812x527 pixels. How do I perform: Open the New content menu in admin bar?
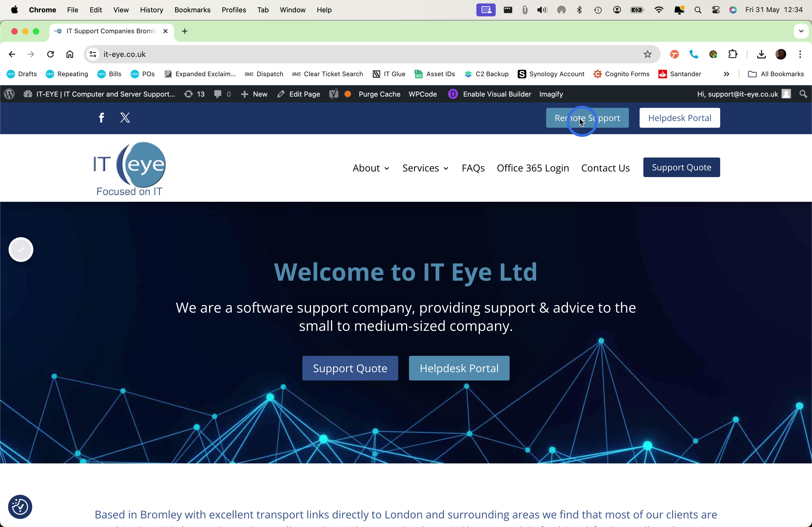tap(254, 94)
